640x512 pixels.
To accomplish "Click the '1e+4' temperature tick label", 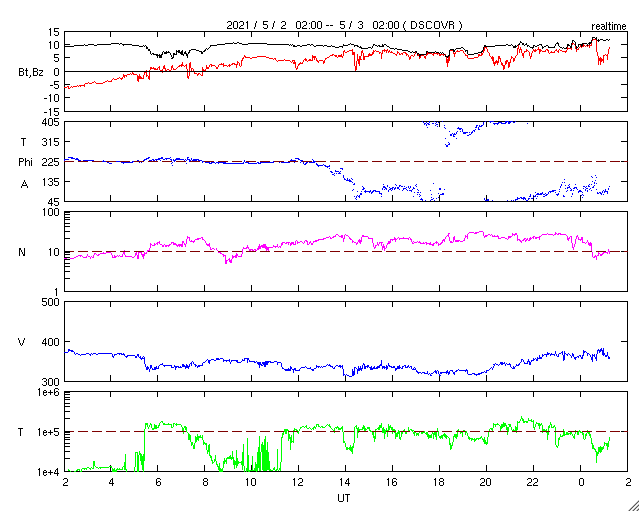I will click(x=49, y=472).
